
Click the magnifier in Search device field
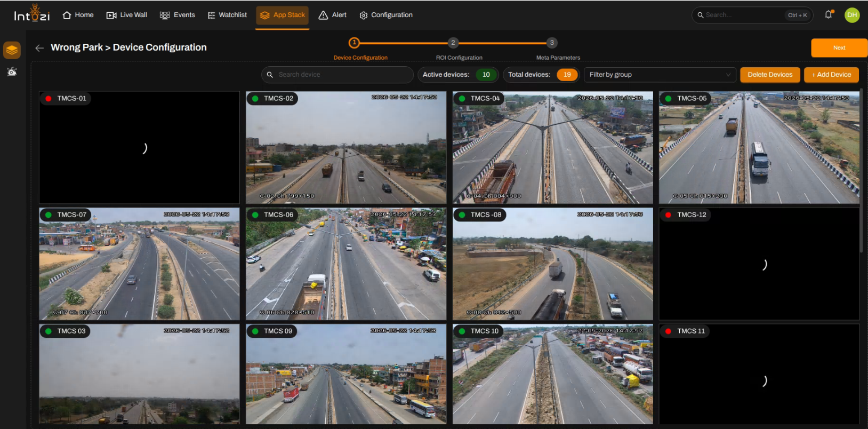(x=270, y=75)
